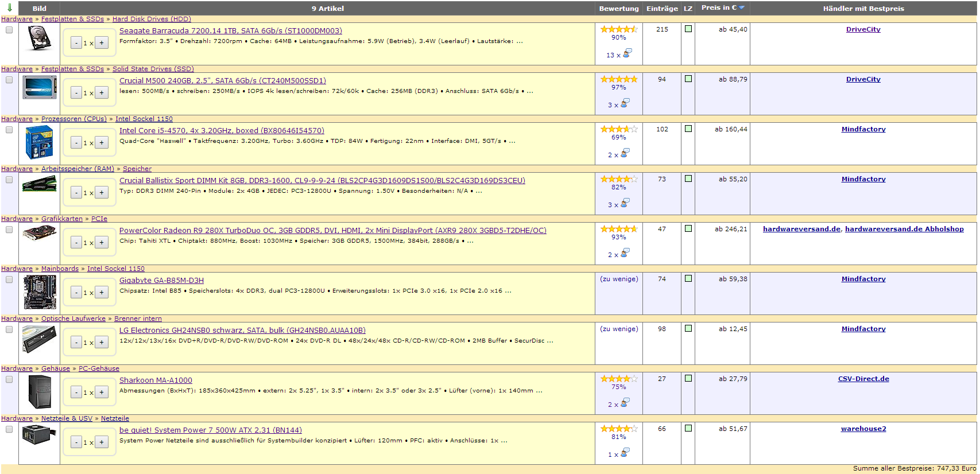Open Hard Disk Drives (HDD) category

152,19
